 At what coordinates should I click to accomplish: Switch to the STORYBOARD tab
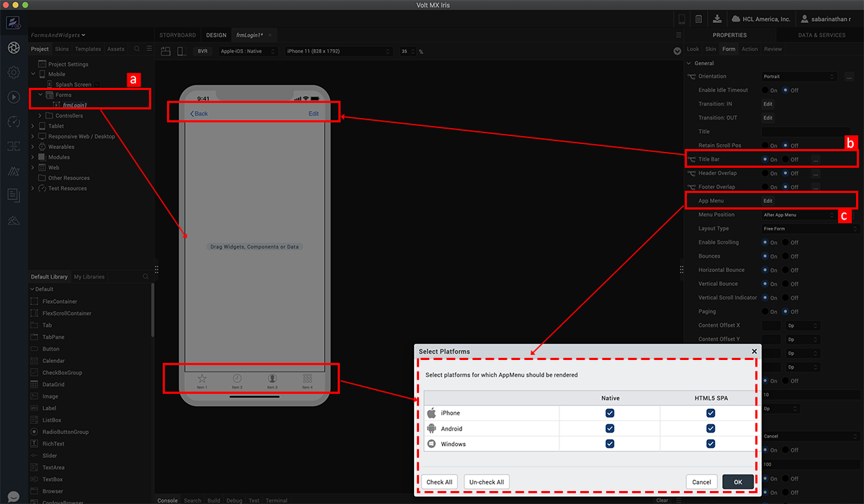(x=177, y=34)
